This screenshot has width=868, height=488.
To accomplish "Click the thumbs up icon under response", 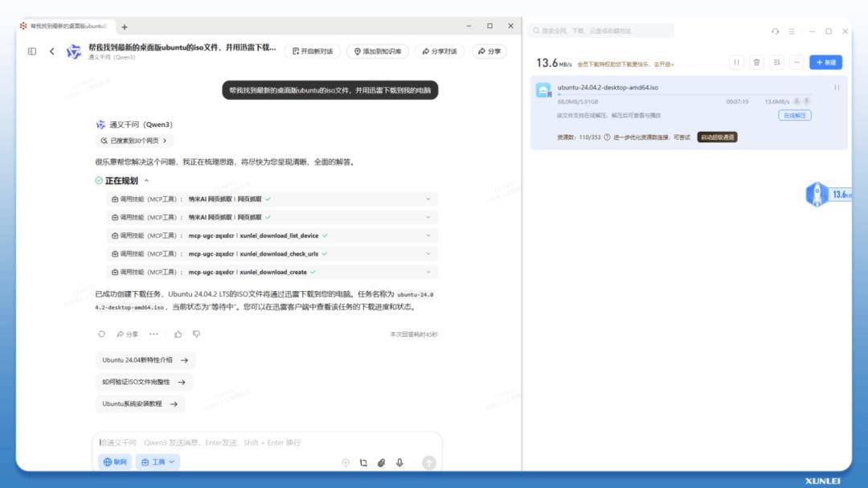I will coord(178,334).
